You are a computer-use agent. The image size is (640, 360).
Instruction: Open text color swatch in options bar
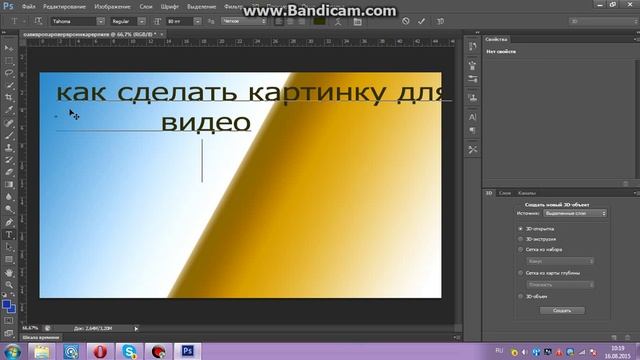click(x=320, y=21)
